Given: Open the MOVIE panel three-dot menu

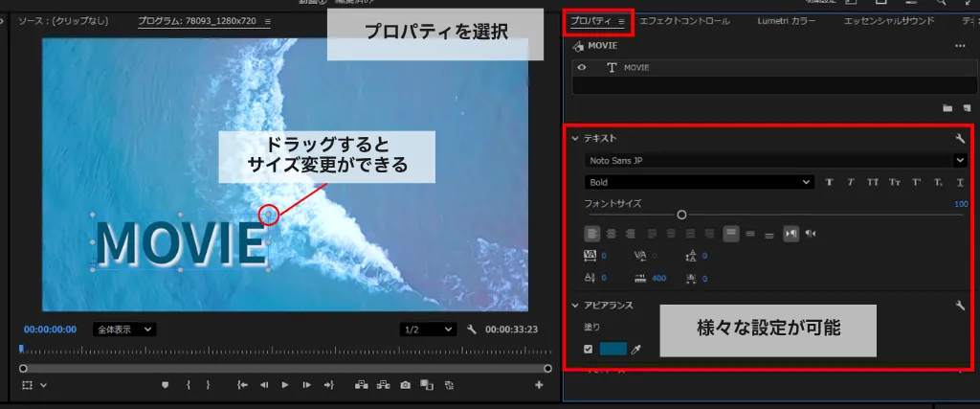Looking at the screenshot, I should [x=961, y=46].
